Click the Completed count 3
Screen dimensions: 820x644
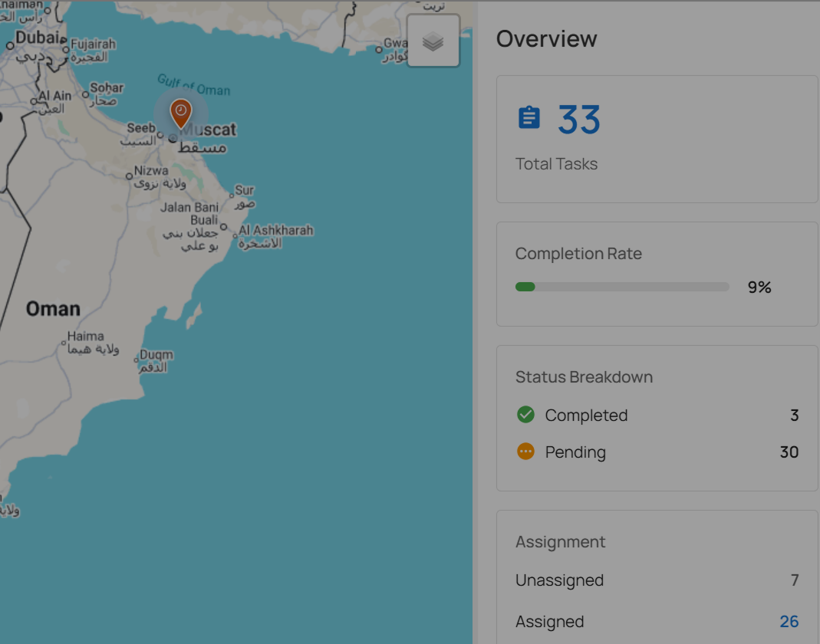pyautogui.click(x=795, y=415)
